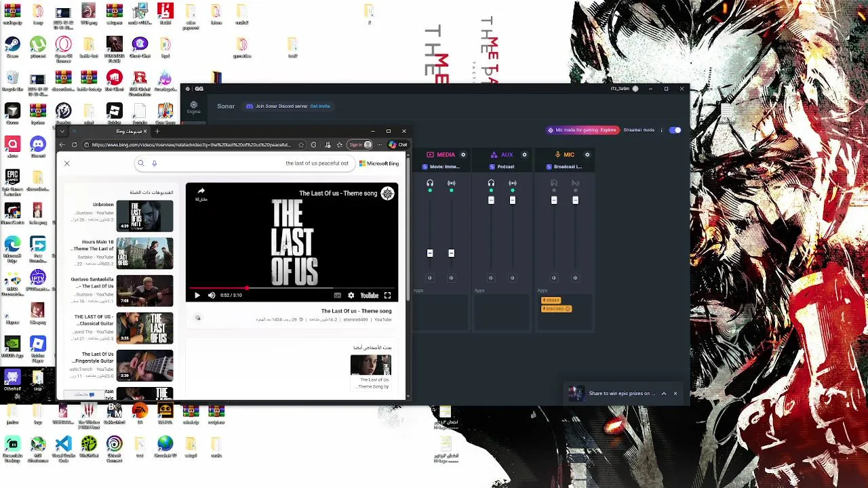Click the Microsoft Bing logo

click(379, 163)
